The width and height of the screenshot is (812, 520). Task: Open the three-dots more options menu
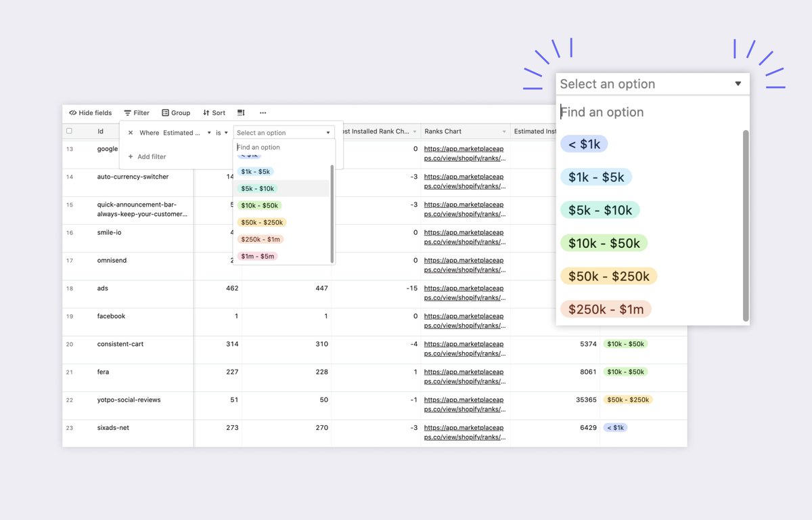point(263,113)
